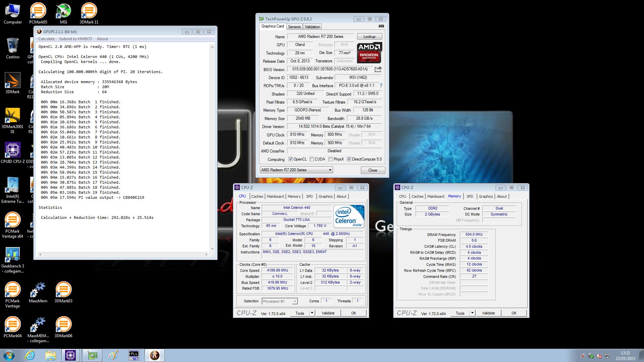Screen dimensions: 644x362
Task: Click GPUPI vertical scrollbar up arrow
Action: (212, 47)
